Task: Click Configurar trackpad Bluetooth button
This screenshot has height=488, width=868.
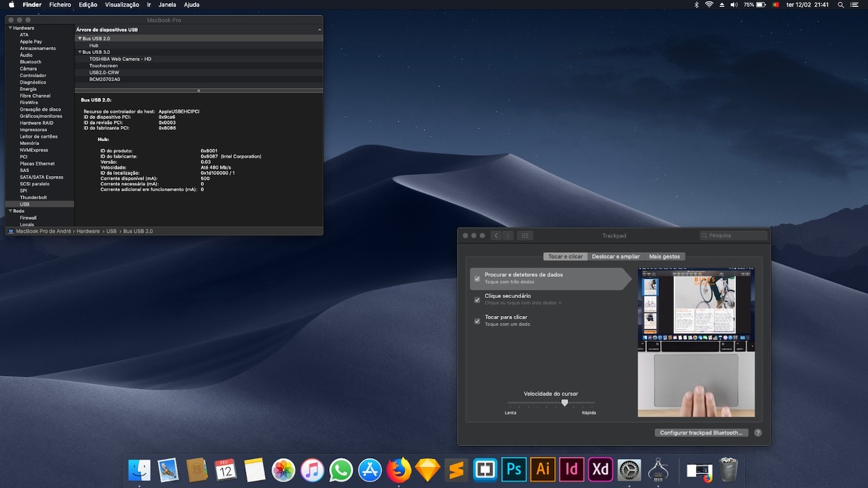Action: [x=701, y=433]
